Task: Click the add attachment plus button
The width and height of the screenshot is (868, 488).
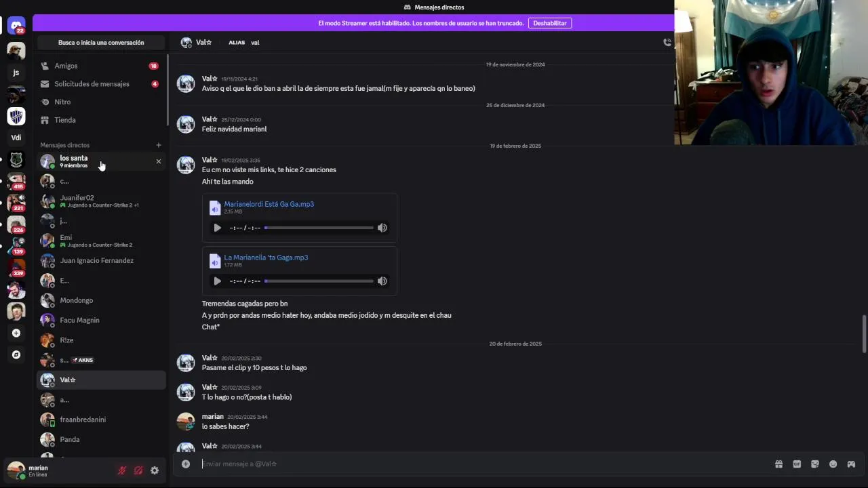Action: pos(185,464)
